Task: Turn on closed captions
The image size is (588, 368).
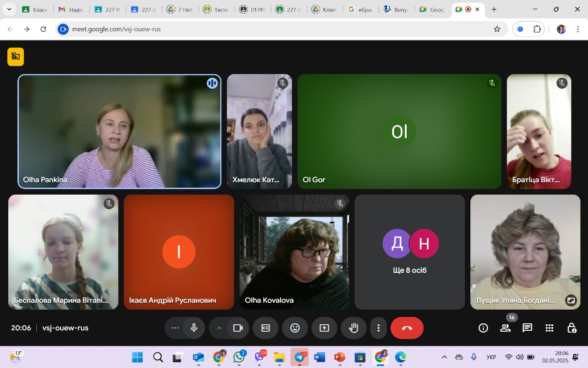Action: click(x=266, y=328)
